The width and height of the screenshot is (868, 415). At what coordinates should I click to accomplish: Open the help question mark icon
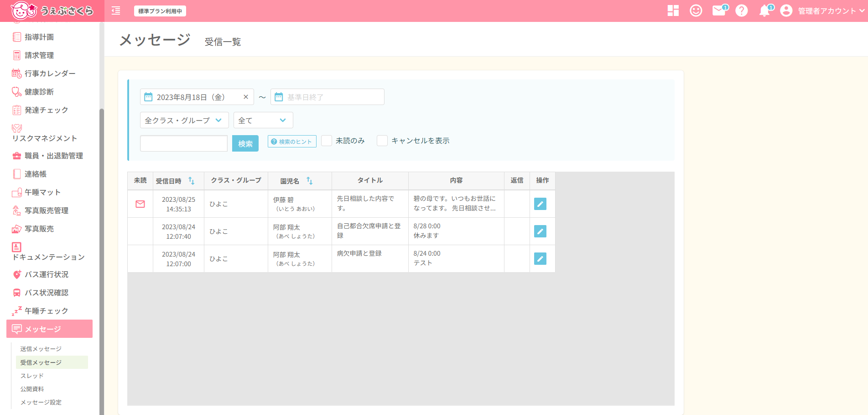point(742,11)
